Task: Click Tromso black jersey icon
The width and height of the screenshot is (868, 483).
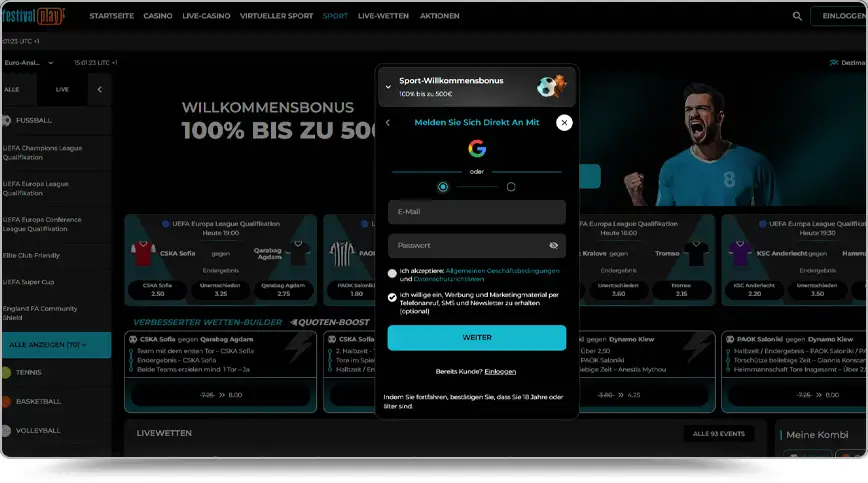Action: (696, 253)
